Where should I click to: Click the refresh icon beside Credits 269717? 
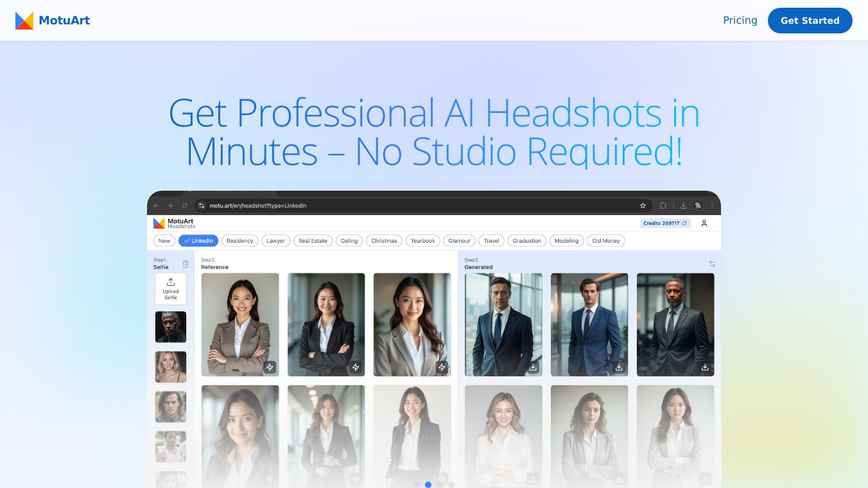click(684, 223)
